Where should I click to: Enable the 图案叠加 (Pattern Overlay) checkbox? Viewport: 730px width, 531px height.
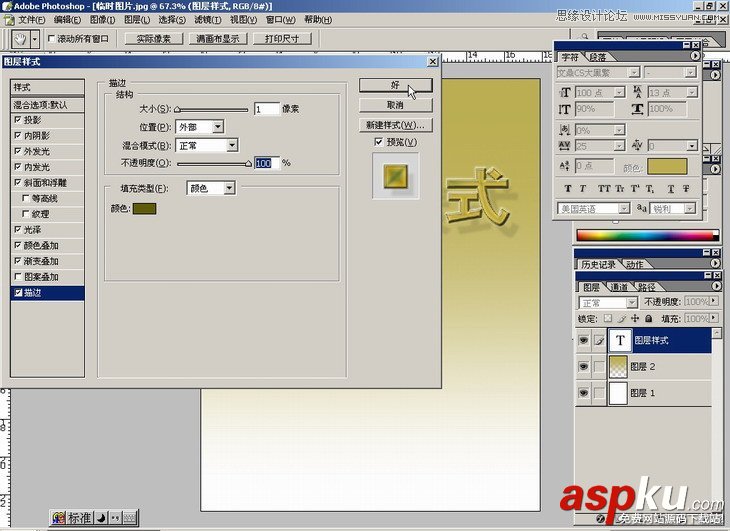pos(18,277)
